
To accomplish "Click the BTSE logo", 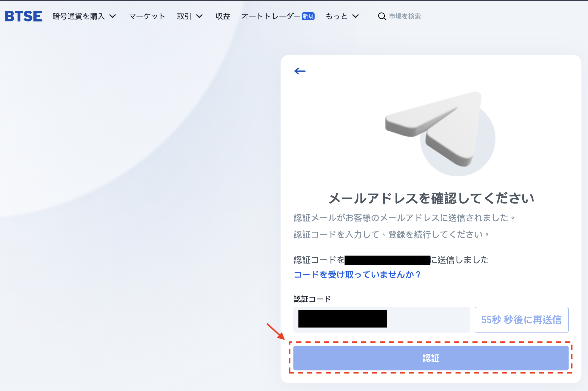I will 24,16.
